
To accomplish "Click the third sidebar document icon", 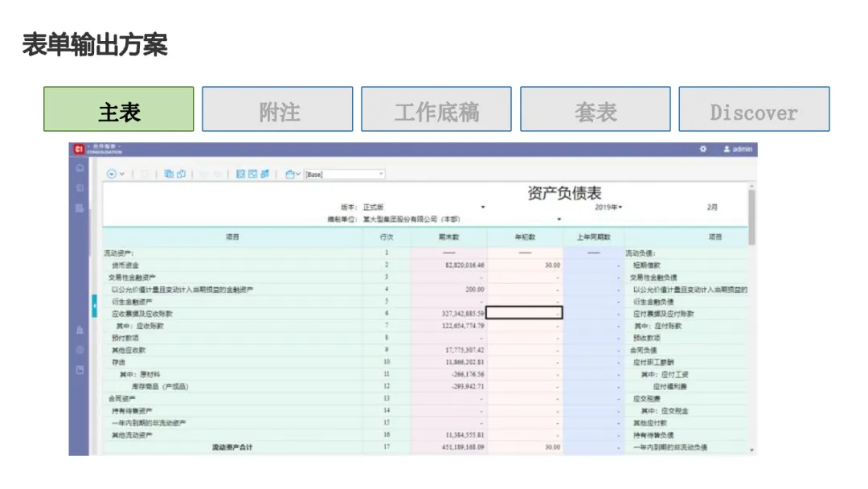I will point(80,208).
